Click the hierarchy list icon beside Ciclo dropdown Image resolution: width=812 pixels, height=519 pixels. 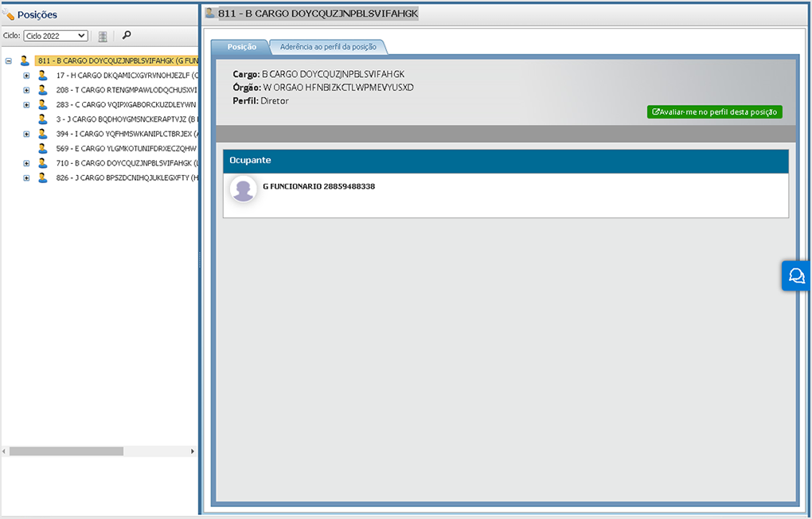point(102,36)
